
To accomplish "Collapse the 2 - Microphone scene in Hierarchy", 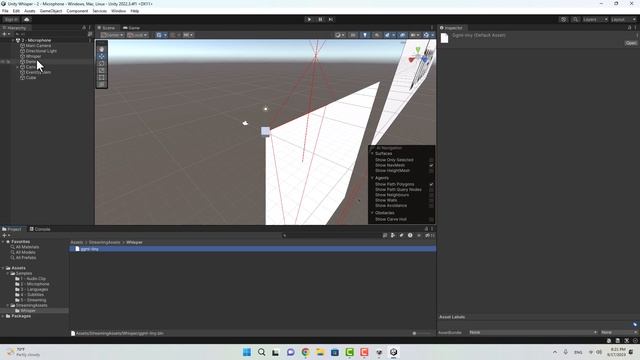I will pyautogui.click(x=13, y=40).
